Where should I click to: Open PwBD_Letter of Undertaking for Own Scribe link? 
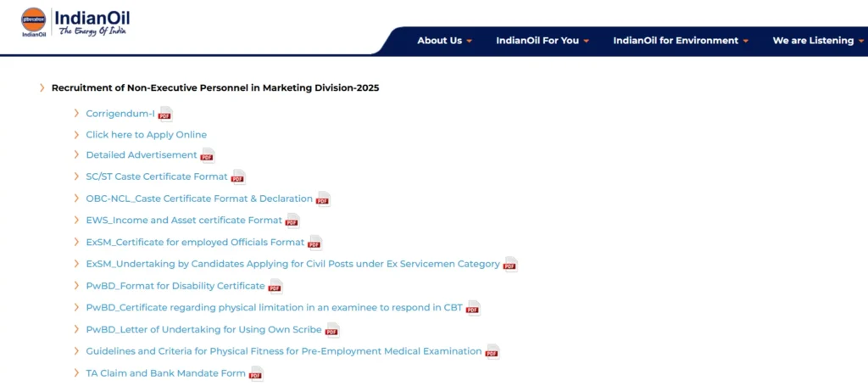point(203,329)
